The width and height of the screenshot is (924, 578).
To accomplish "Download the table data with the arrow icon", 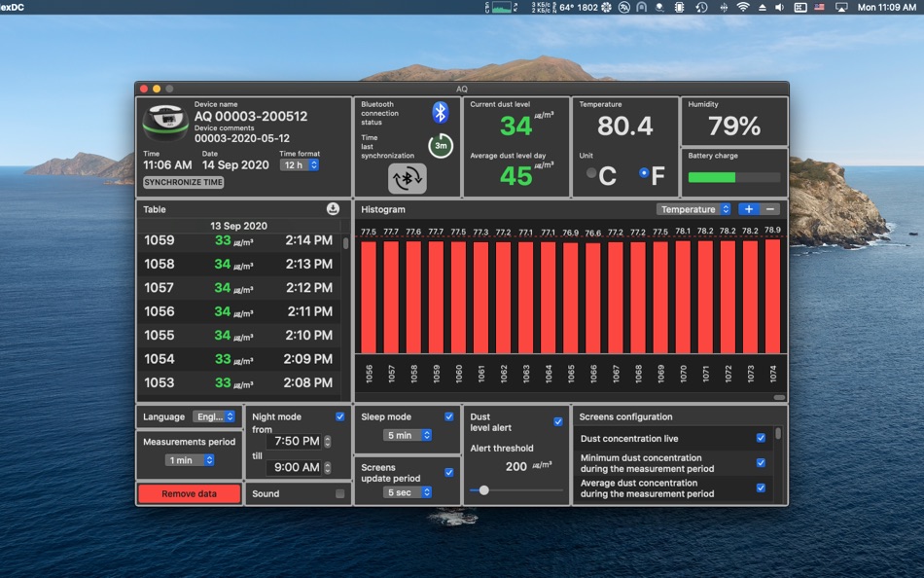I will 334,209.
